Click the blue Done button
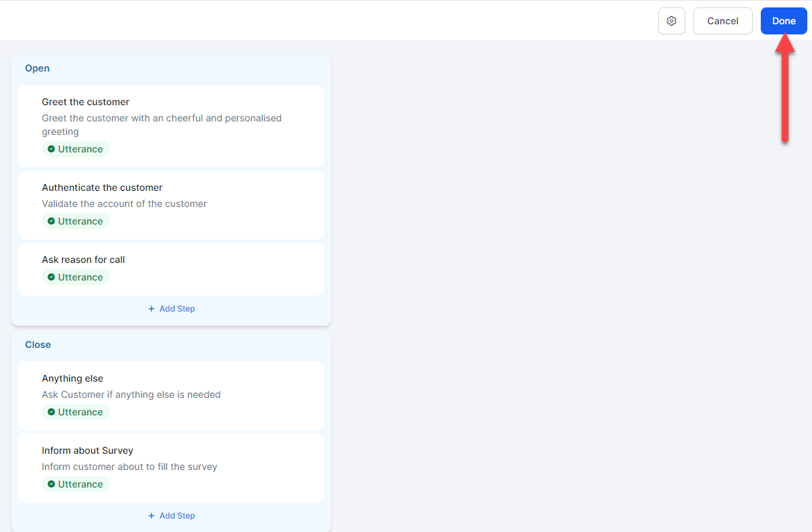812x532 pixels. (x=784, y=21)
